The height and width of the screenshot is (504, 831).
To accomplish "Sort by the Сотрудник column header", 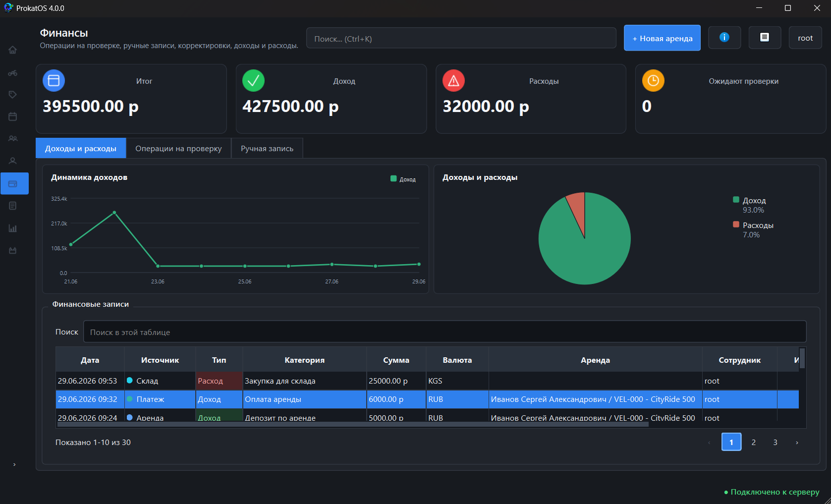I will coord(740,360).
